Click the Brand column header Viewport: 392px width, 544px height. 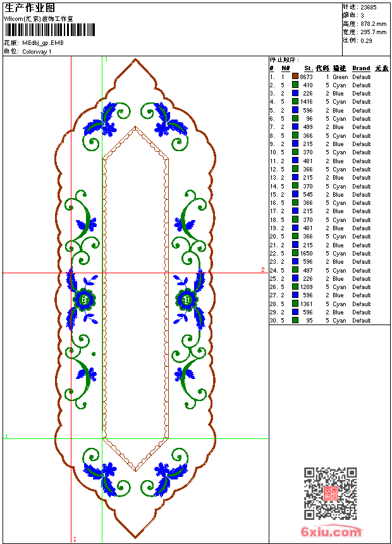[x=361, y=68]
